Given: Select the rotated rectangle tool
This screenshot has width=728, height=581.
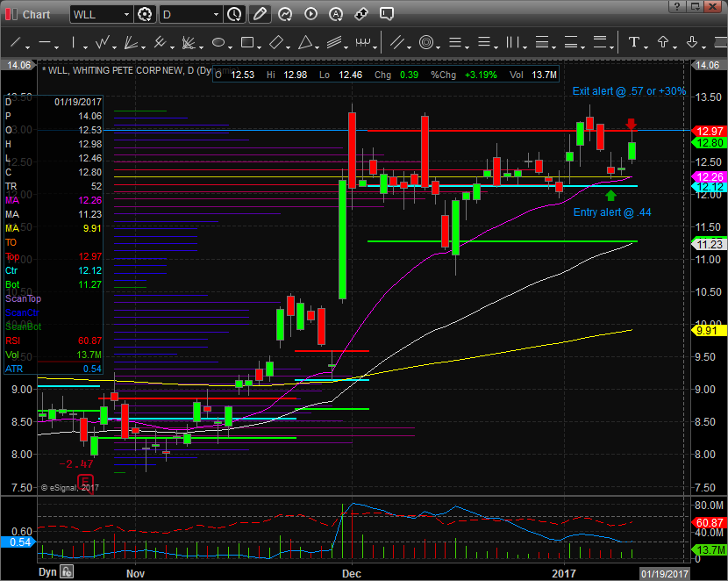Looking at the screenshot, I should (x=275, y=43).
